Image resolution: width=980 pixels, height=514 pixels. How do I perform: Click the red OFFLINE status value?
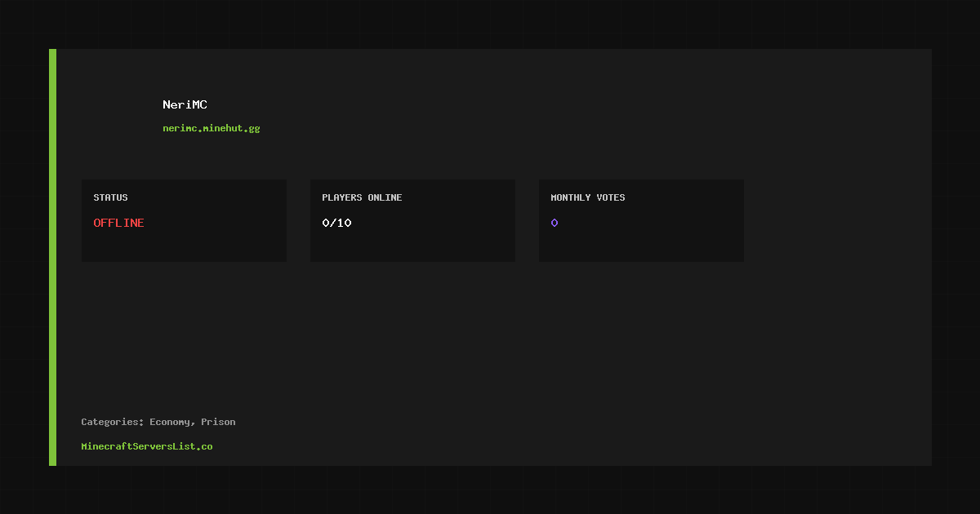click(118, 223)
